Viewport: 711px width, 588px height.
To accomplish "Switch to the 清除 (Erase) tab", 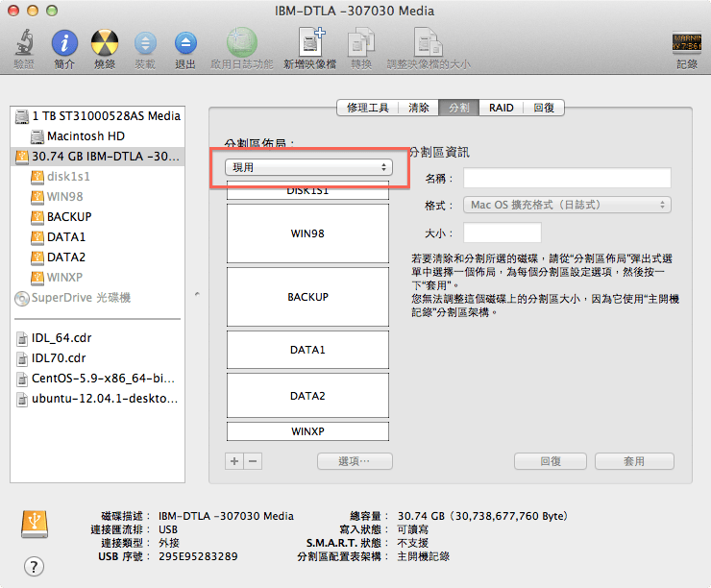I will pos(419,108).
